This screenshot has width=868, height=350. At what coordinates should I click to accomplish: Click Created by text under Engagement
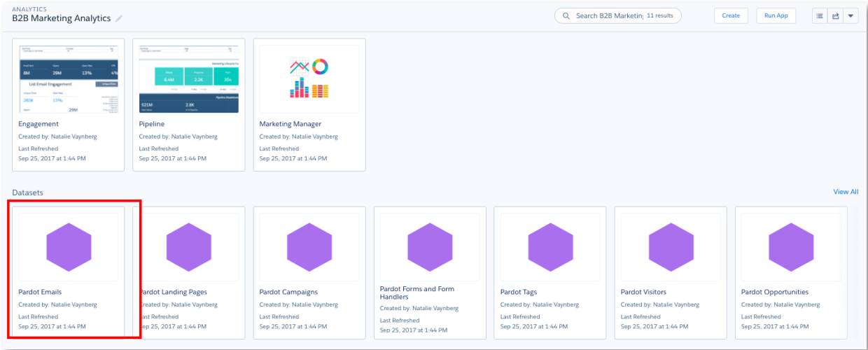click(x=57, y=136)
